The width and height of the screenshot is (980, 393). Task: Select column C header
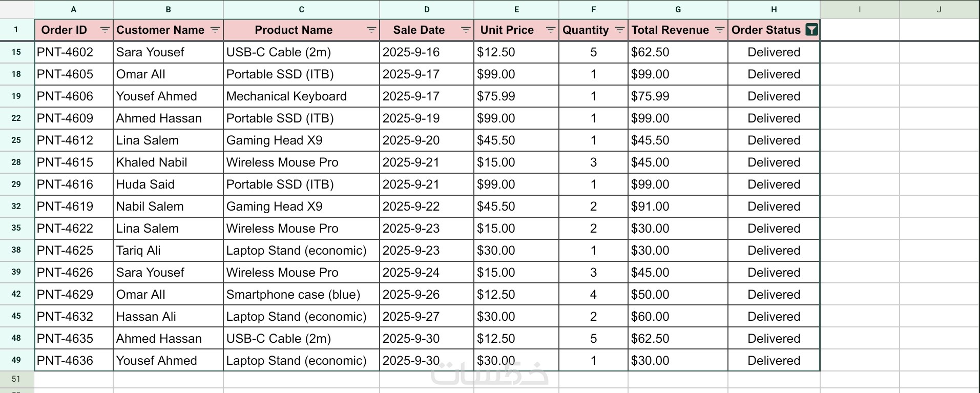301,9
